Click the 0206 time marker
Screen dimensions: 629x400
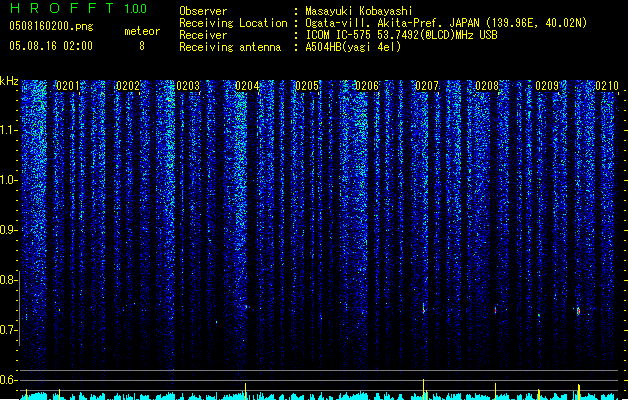367,86
